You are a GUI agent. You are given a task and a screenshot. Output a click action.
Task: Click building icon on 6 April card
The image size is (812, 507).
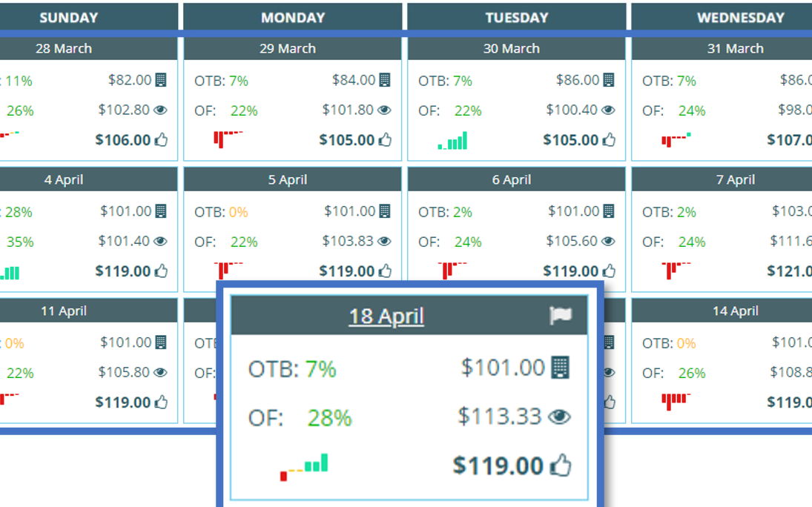point(608,211)
